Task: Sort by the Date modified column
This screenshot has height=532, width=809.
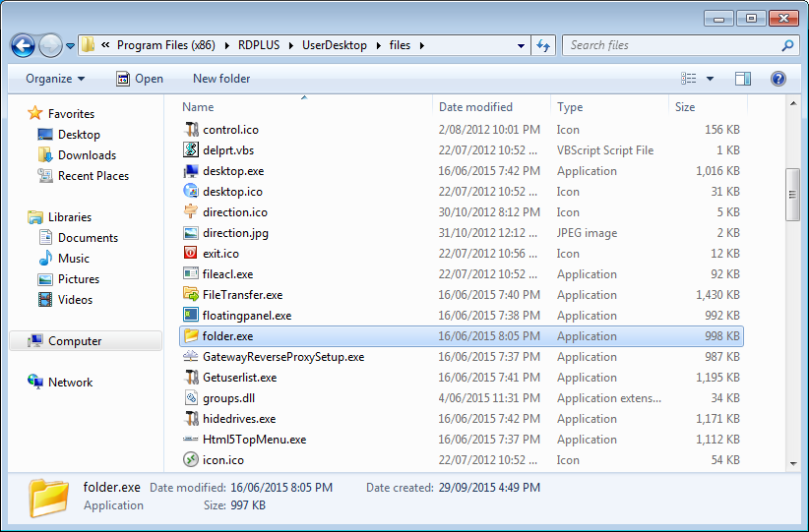Action: pyautogui.click(x=475, y=107)
